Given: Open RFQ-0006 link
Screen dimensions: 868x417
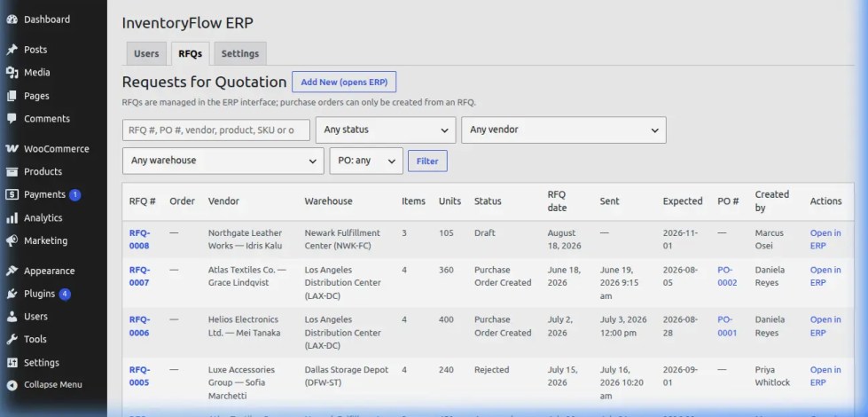Looking at the screenshot, I should coord(139,327).
